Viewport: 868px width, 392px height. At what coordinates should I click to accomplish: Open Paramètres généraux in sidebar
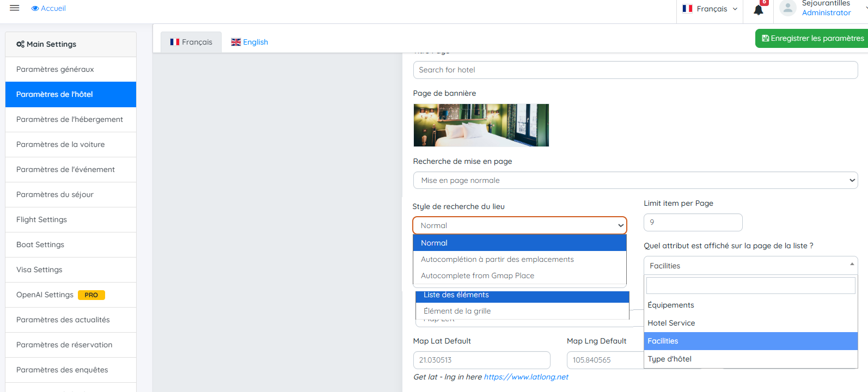(55, 69)
